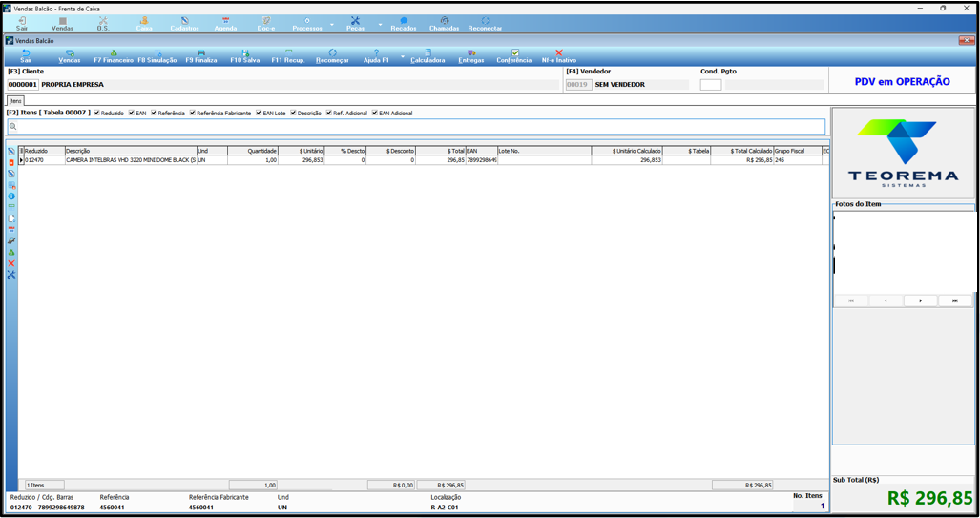Click red square icon in left sidebar

[x=11, y=162]
